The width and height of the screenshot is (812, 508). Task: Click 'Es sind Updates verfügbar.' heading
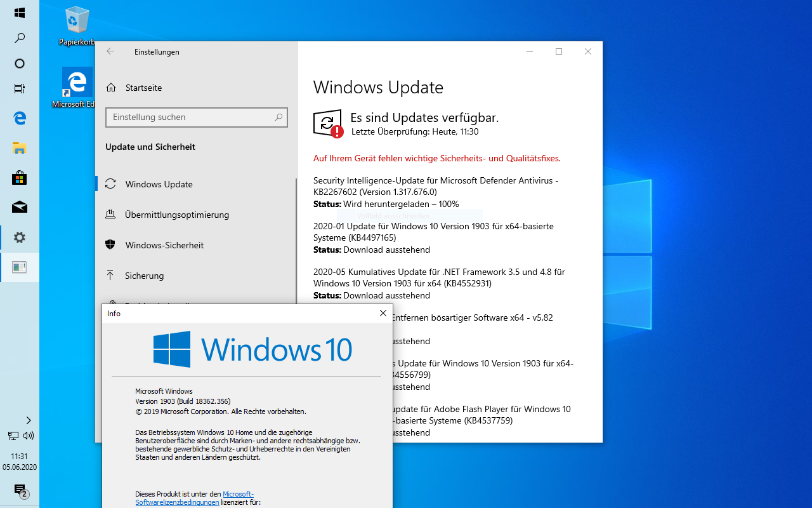(x=424, y=117)
